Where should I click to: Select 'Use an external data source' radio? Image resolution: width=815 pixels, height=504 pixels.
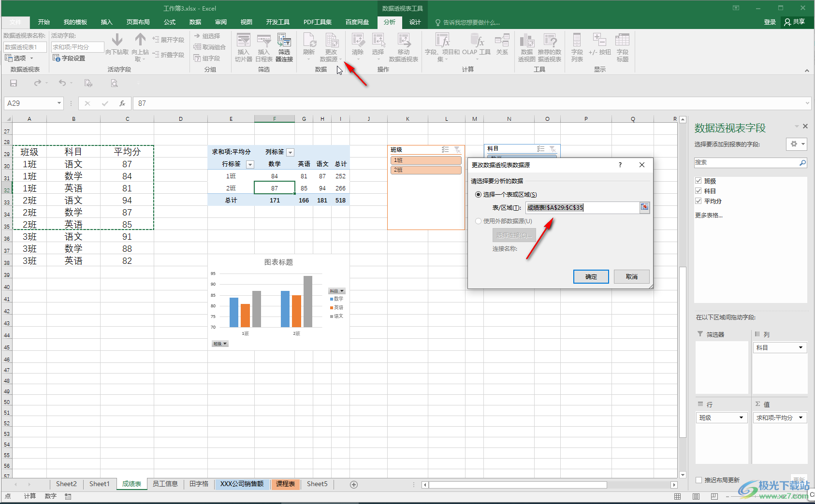coord(479,221)
